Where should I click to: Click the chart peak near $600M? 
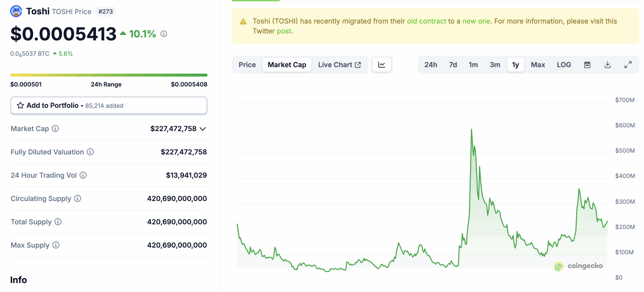coord(471,129)
